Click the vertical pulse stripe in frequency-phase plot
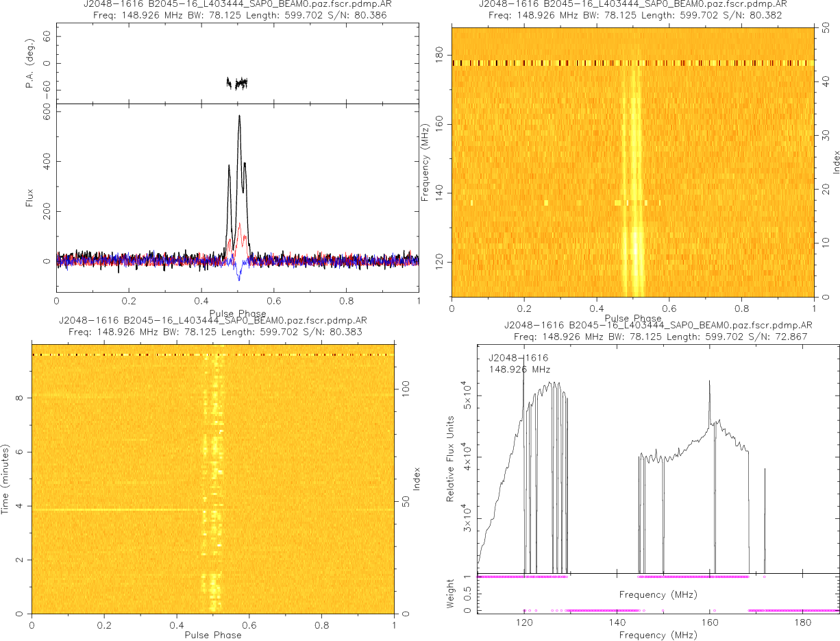Screen dimensions: 840x641 [632, 171]
